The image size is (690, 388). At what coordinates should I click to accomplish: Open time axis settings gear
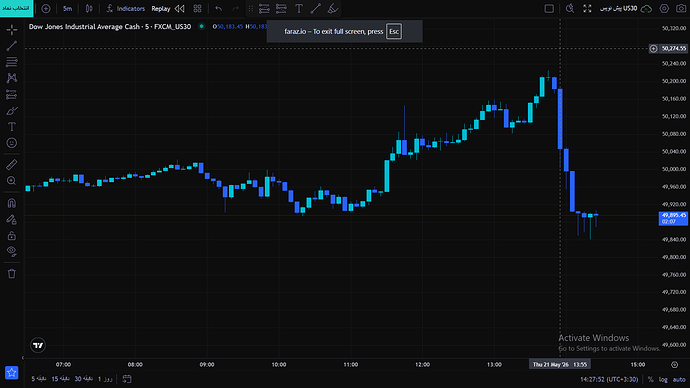675,365
